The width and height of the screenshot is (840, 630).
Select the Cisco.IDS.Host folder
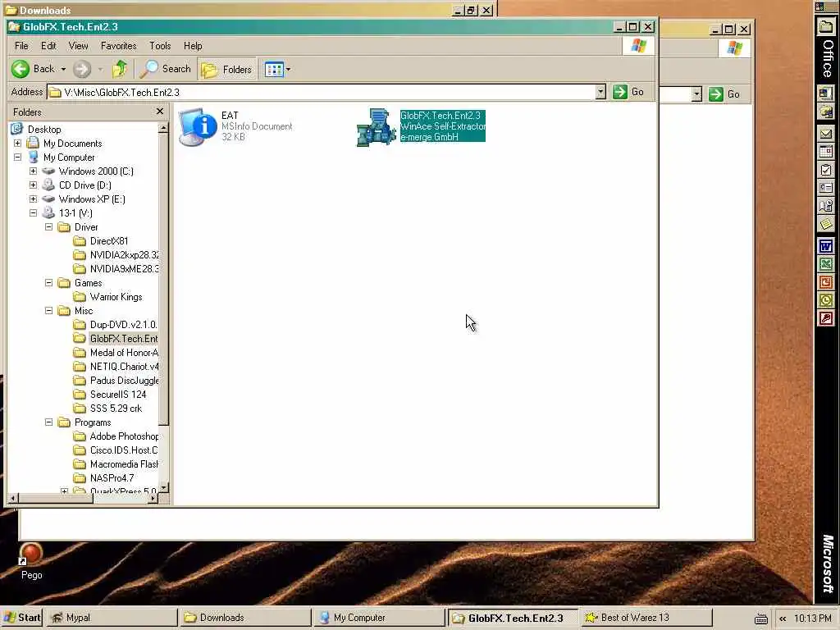click(x=124, y=450)
